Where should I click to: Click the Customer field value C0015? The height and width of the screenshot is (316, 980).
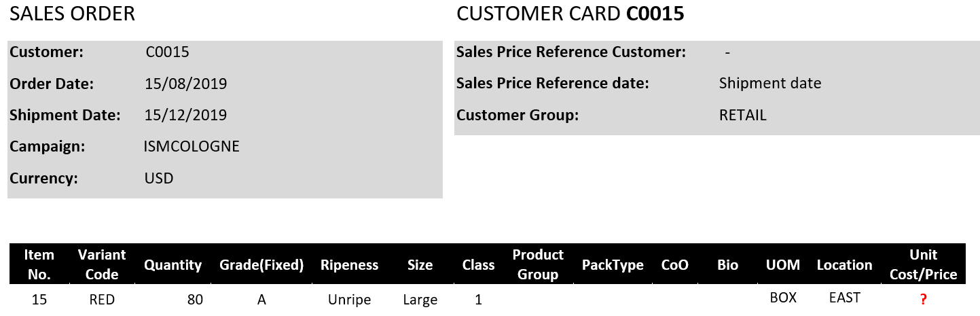[167, 52]
